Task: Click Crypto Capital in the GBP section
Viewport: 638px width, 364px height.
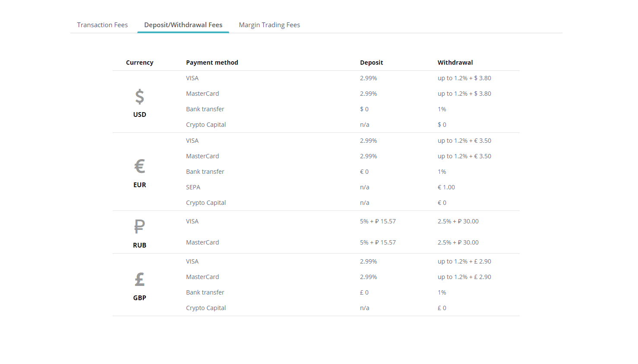Action: [206, 308]
